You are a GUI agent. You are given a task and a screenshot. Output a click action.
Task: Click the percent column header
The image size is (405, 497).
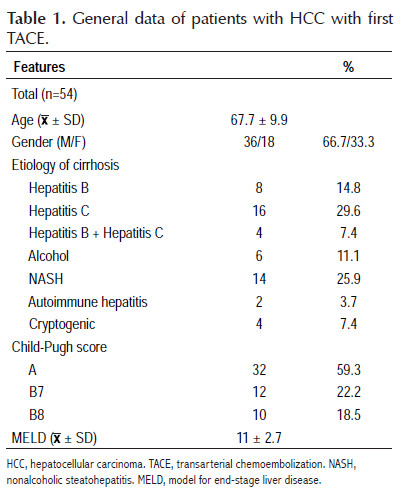(x=348, y=67)
